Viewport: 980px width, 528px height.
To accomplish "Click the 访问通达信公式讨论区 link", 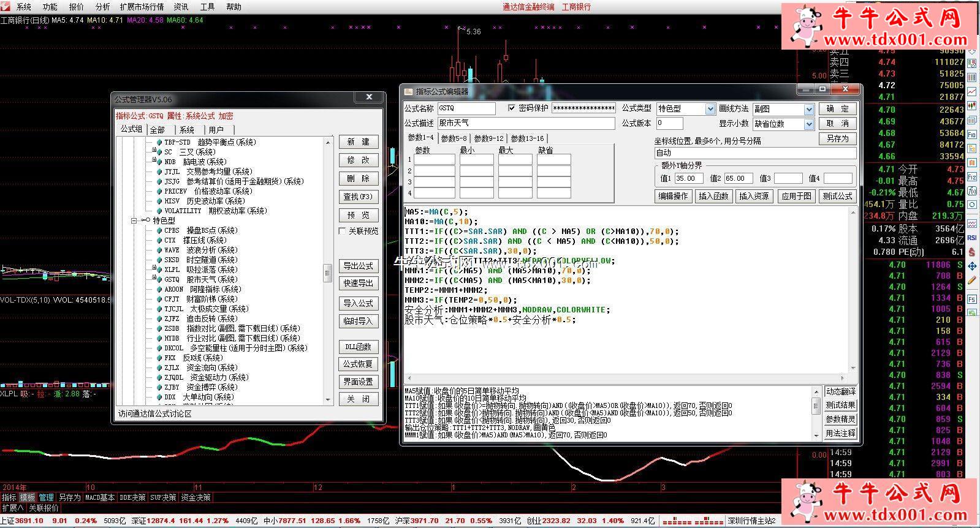I will point(154,413).
